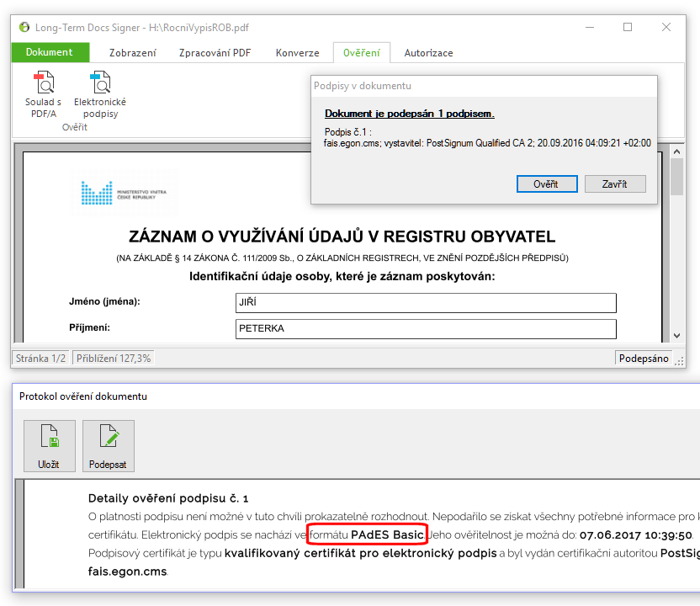Click the scrollbar up arrow of the document viewer
The width and height of the screenshot is (700, 606).
(676, 151)
